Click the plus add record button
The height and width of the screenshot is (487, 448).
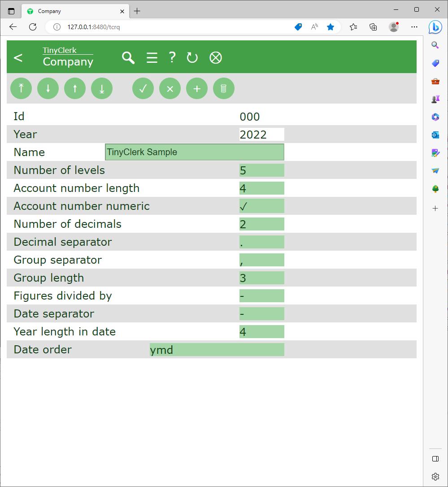[197, 88]
